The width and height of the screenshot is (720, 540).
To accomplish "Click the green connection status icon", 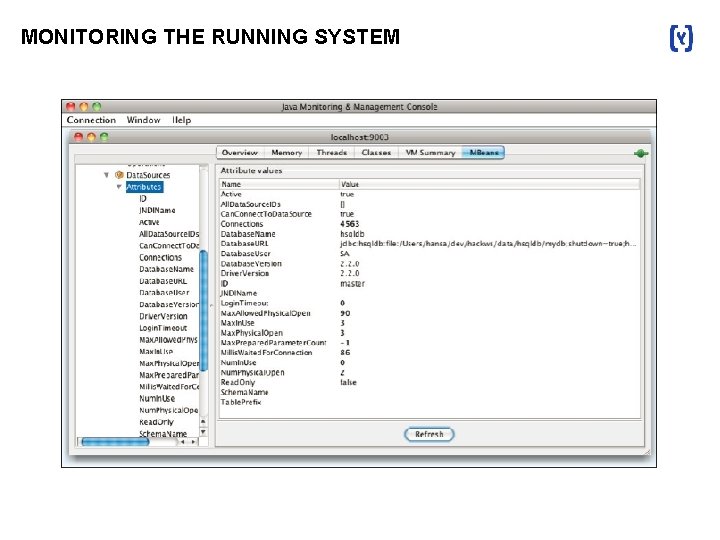I will click(x=641, y=153).
